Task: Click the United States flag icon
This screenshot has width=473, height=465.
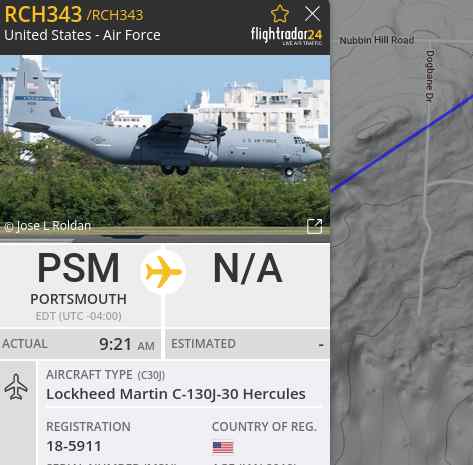Action: coord(223,447)
